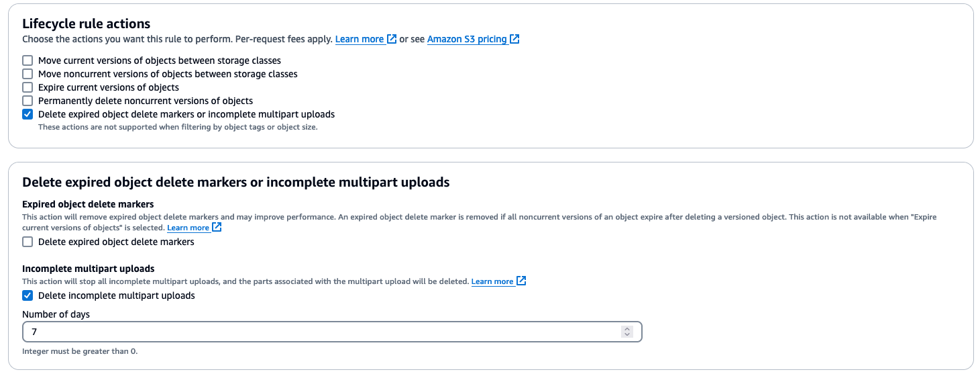Check Move noncurrent versions between storage classes
This screenshot has width=980, height=374.
(28, 74)
